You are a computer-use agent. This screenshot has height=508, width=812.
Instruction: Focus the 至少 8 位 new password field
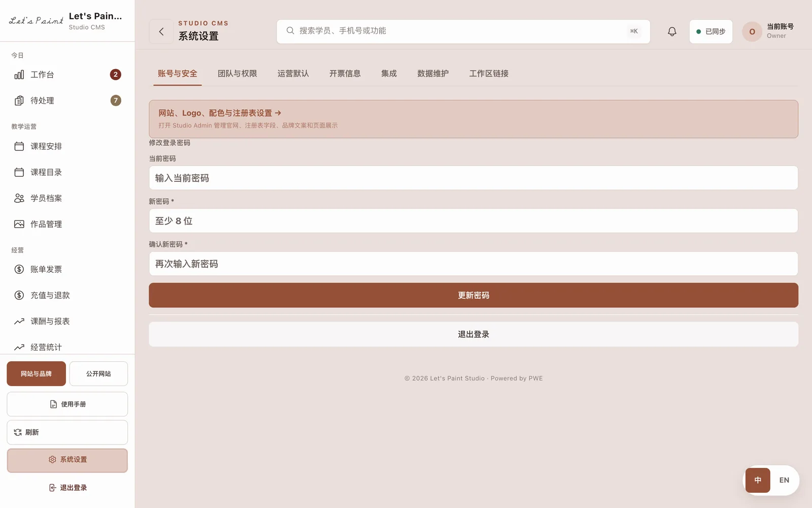tap(473, 221)
